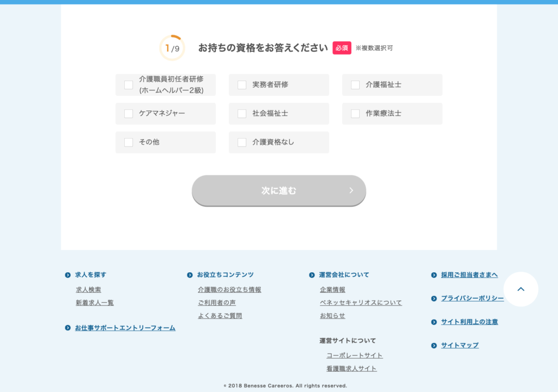Click the arrow bullet beside 求人を探す
The width and height of the screenshot is (558, 392).
(68, 275)
